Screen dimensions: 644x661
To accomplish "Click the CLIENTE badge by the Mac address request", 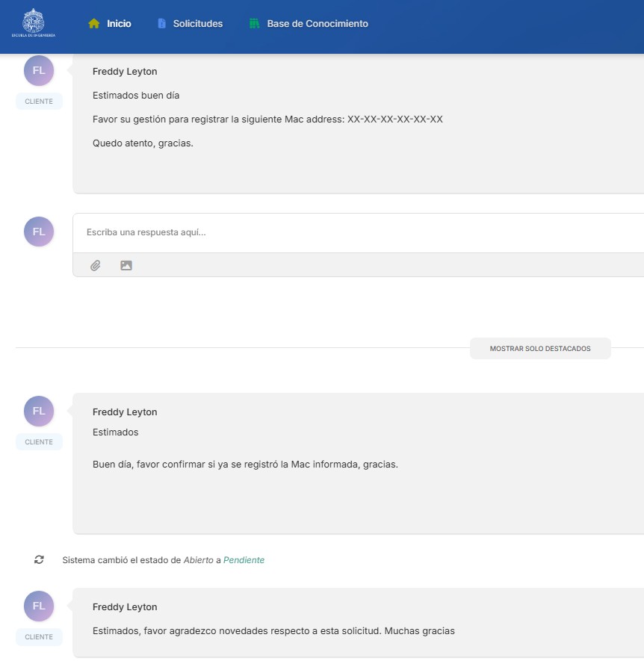I will click(x=39, y=102).
